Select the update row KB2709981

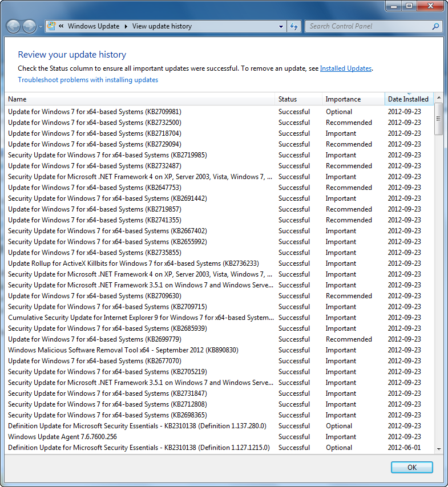tap(219, 112)
